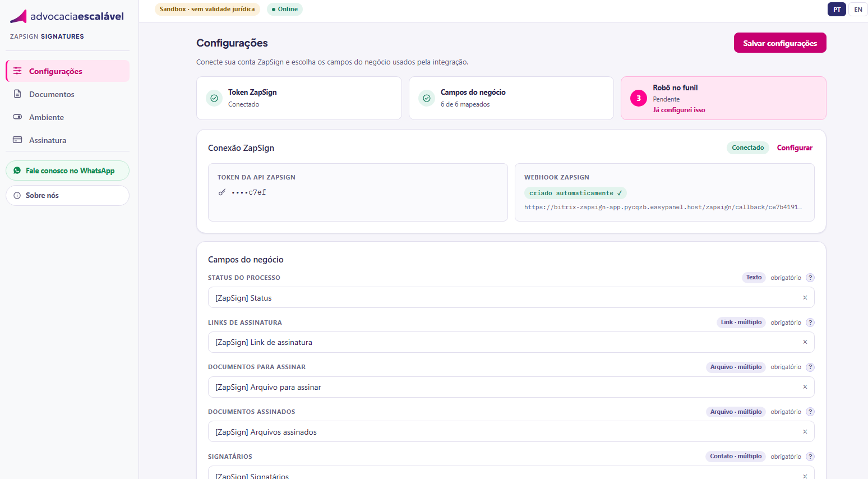Clear the [ZapSign] Arquivos assinados selection
This screenshot has height=479, width=868.
805,432
